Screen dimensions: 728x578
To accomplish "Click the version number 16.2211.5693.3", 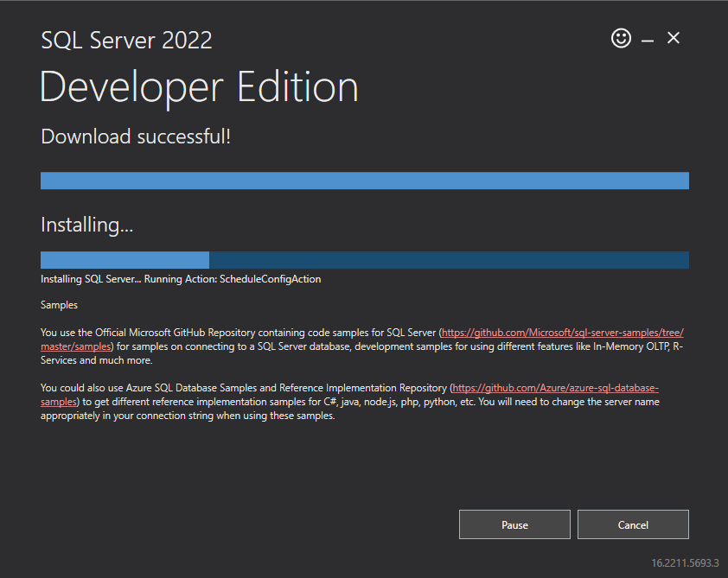I will (685, 563).
